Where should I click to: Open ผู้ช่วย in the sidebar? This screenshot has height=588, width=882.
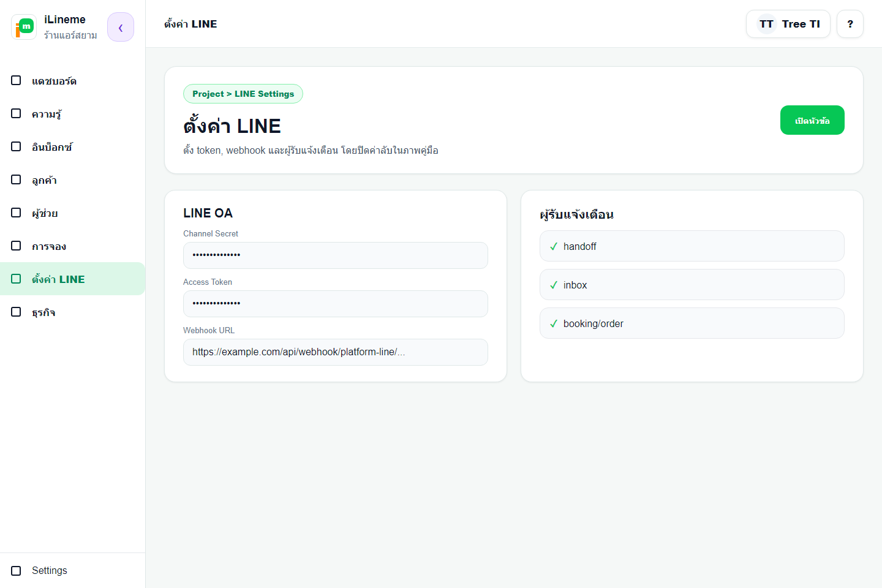72,213
